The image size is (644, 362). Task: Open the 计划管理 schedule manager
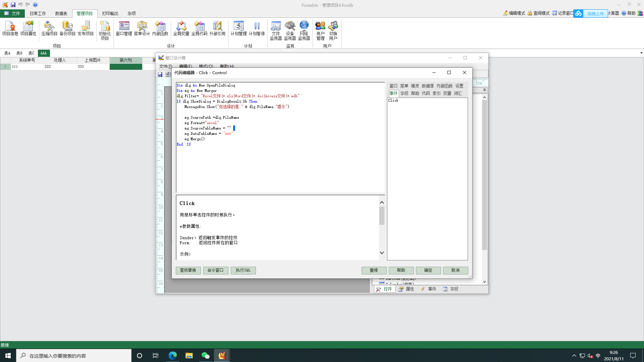pyautogui.click(x=238, y=29)
